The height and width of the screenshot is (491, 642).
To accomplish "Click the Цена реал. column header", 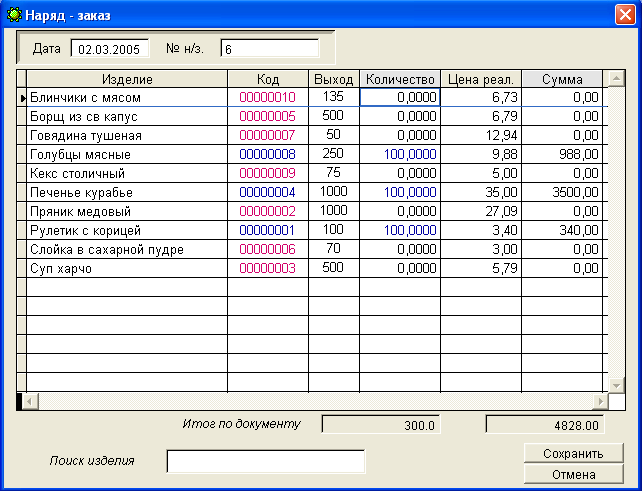I will [480, 79].
